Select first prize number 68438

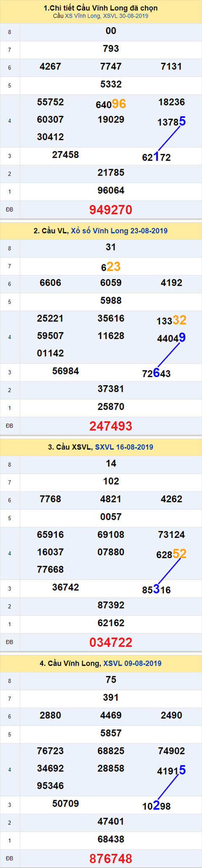click(x=111, y=839)
